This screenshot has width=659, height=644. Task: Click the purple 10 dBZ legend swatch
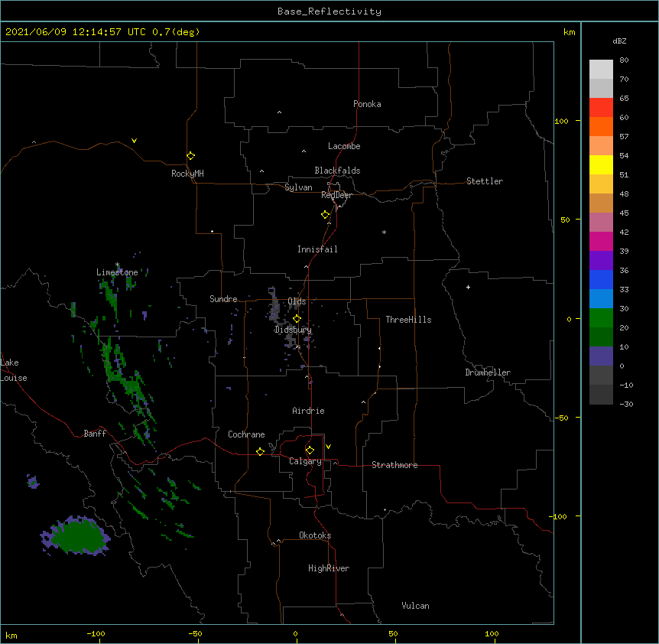point(601,356)
